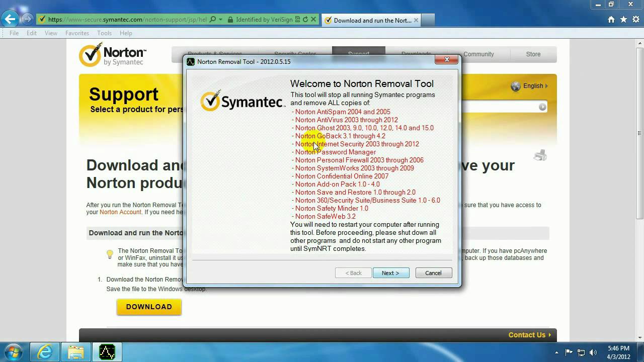The height and width of the screenshot is (362, 644).
Task: Open the Norton Account link
Action: tap(120, 212)
